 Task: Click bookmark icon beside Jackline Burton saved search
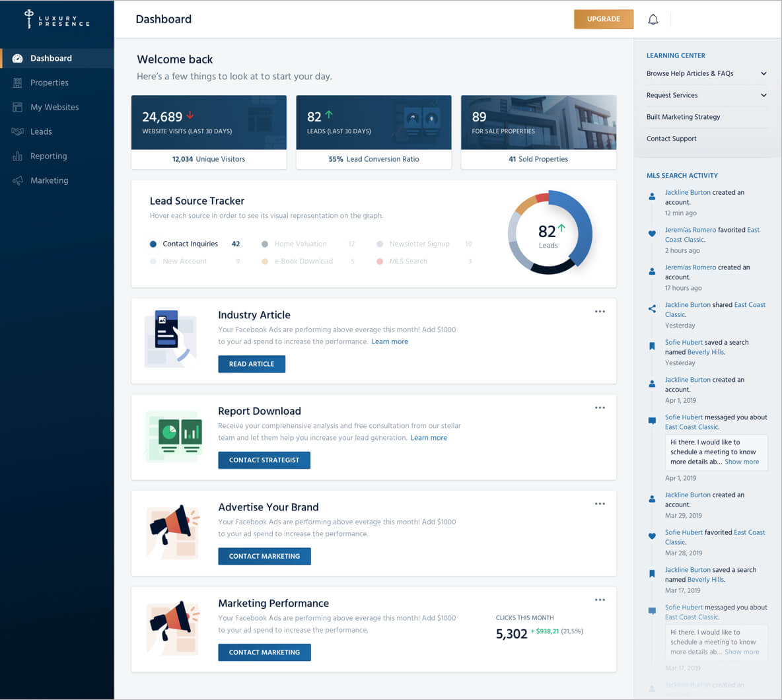click(x=652, y=574)
